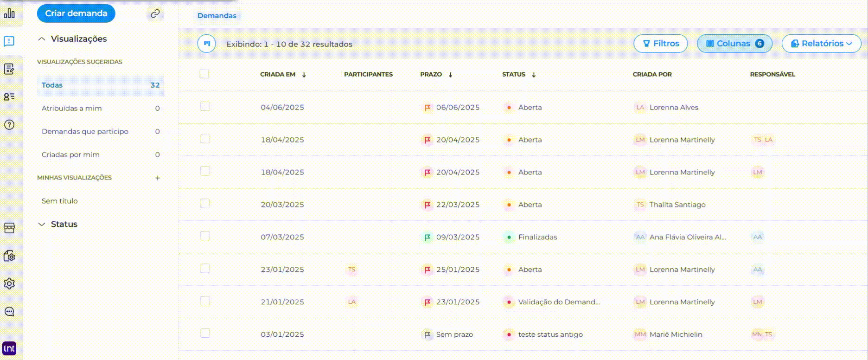868x360 pixels.
Task: Click Thalita Santiago creator name
Action: click(x=677, y=205)
